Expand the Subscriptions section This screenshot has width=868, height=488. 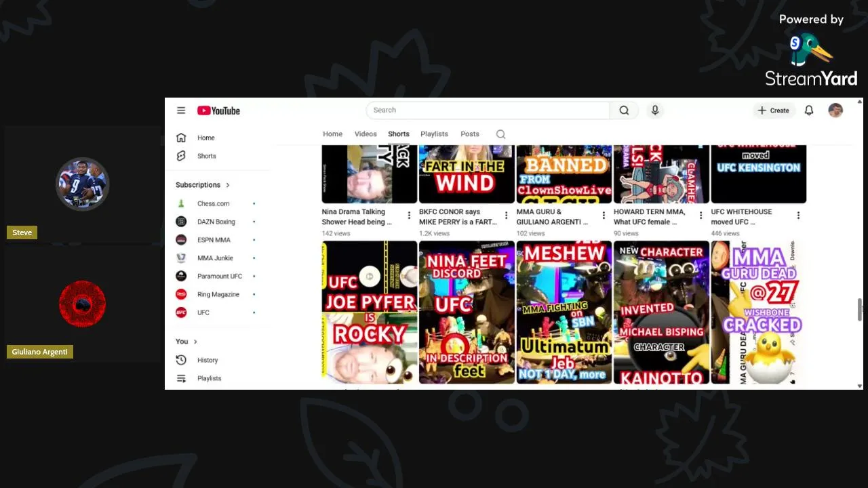click(203, 185)
